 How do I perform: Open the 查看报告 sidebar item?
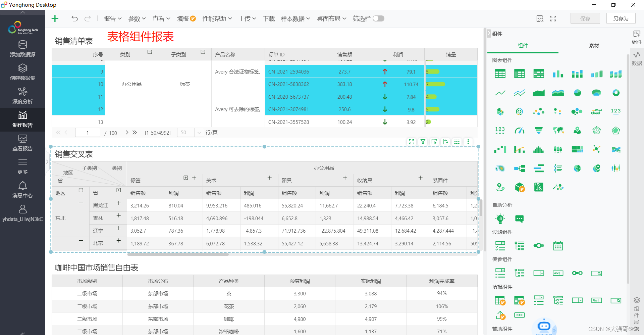tap(22, 143)
